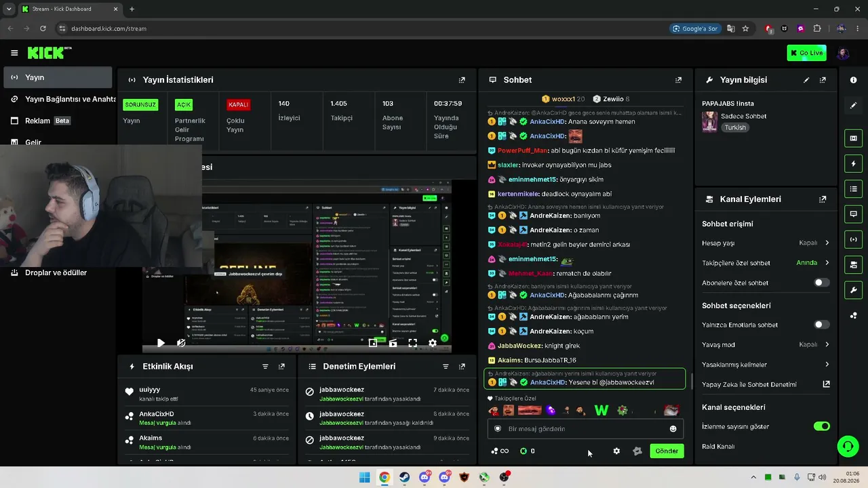Play the stream preview video

(x=161, y=343)
